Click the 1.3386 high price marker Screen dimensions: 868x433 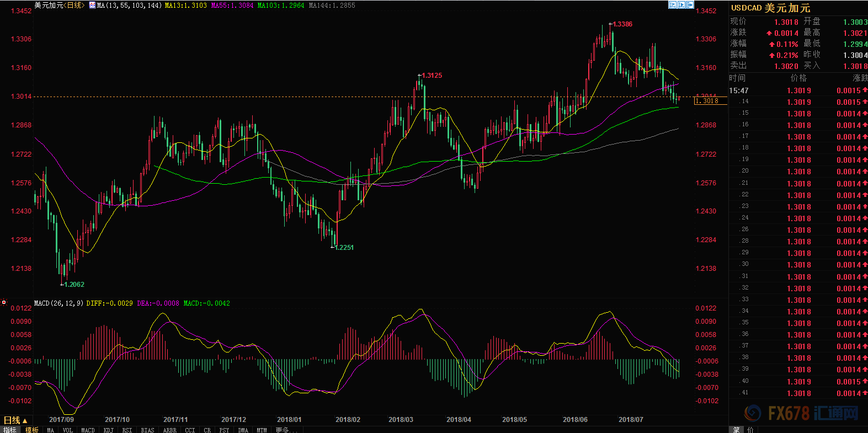coord(623,24)
